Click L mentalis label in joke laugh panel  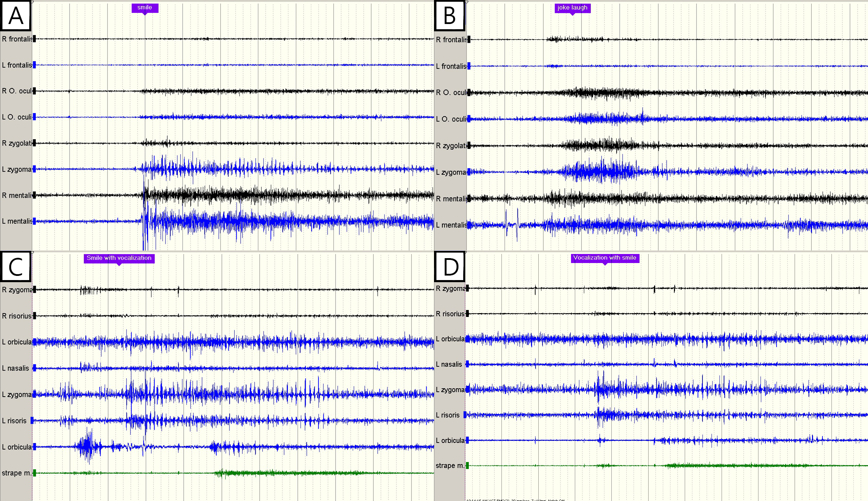pyautogui.click(x=451, y=225)
